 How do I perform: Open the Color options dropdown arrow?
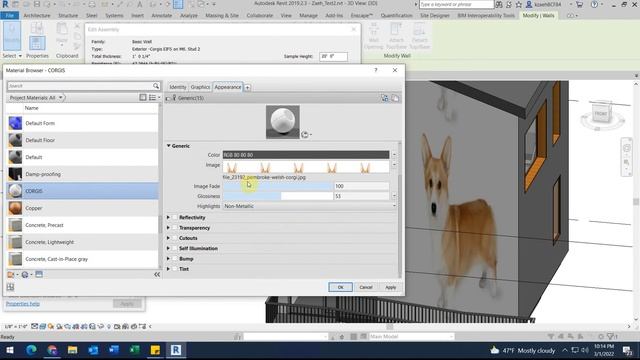(394, 155)
